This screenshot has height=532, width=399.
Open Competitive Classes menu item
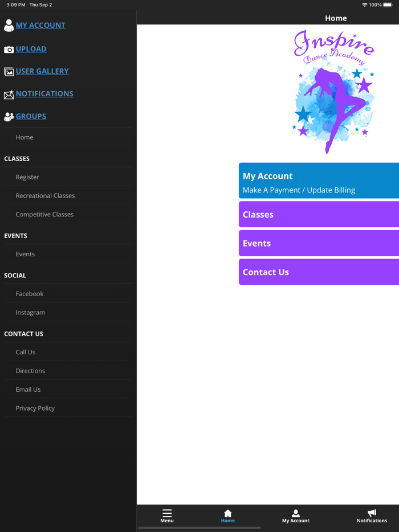point(68,214)
